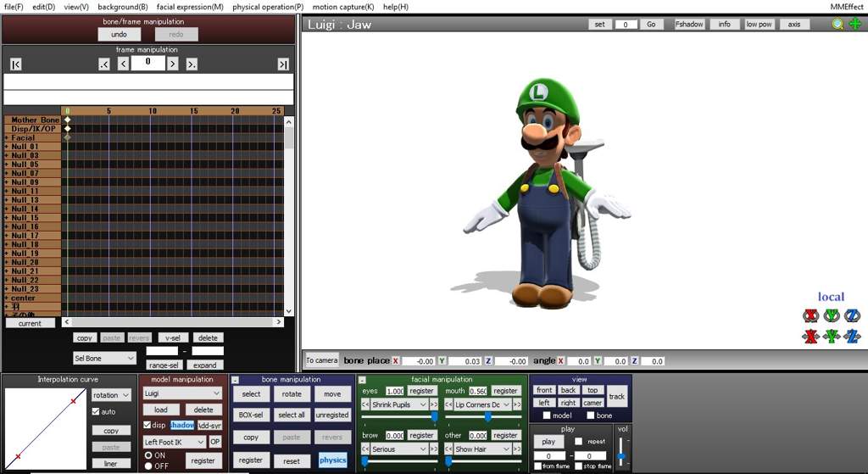Select previous mouth morph arrow
The height and width of the screenshot is (474, 868).
point(449,404)
